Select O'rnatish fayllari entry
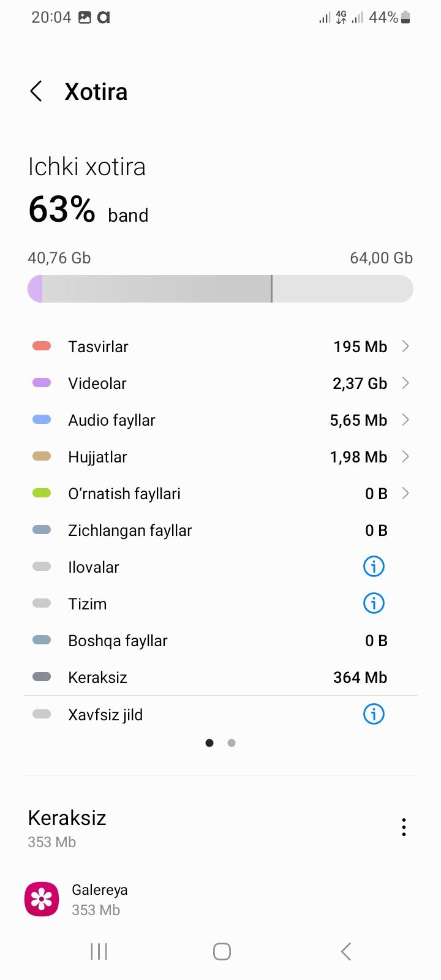 pyautogui.click(x=221, y=494)
